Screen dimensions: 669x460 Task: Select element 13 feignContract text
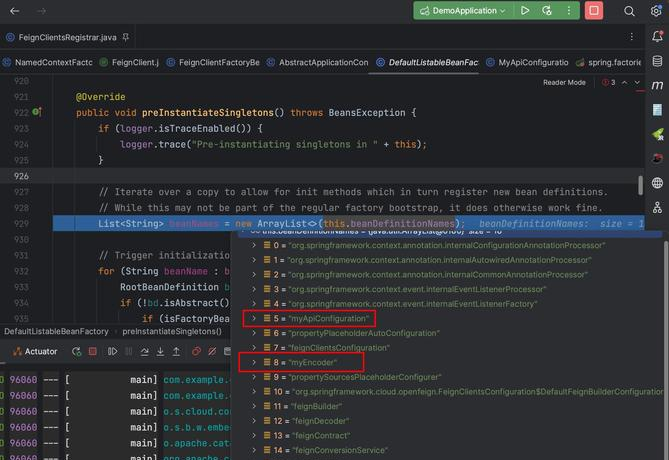pos(321,436)
